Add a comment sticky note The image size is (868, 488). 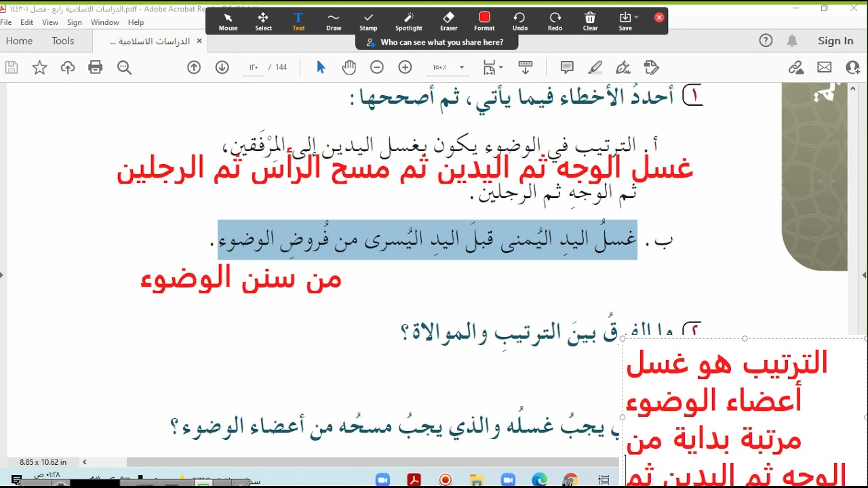(x=567, y=67)
